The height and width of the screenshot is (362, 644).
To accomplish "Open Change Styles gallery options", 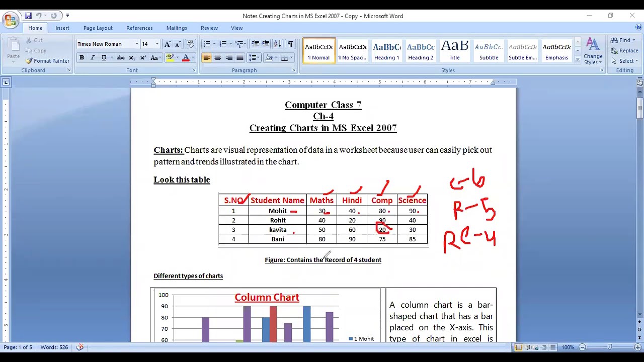I will tap(593, 51).
